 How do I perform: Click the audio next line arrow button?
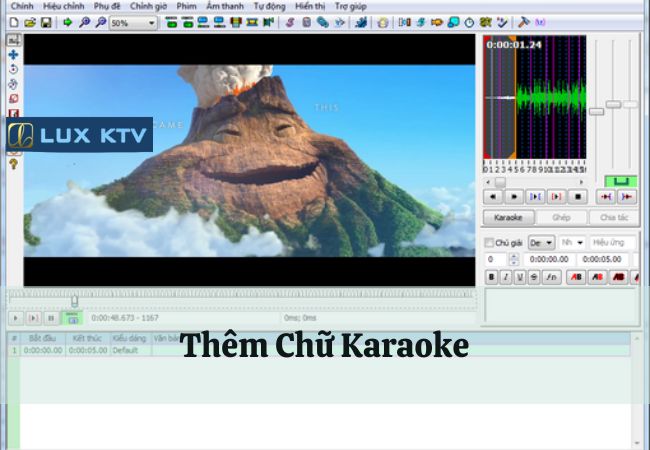pos(514,196)
